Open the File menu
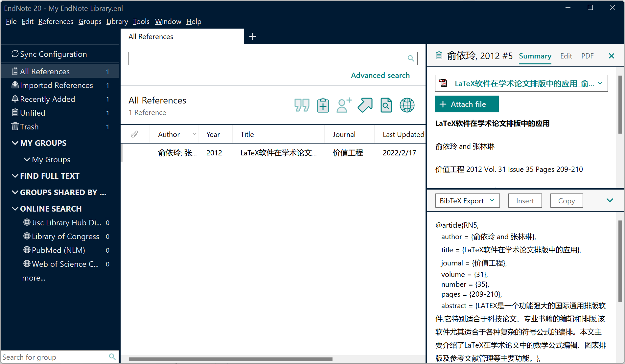The width and height of the screenshot is (625, 364). tap(11, 21)
